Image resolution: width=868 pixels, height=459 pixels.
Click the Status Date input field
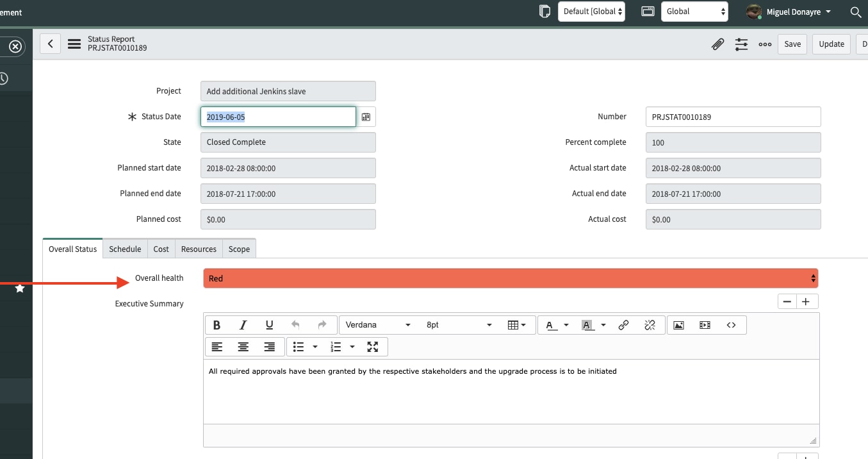[278, 117]
